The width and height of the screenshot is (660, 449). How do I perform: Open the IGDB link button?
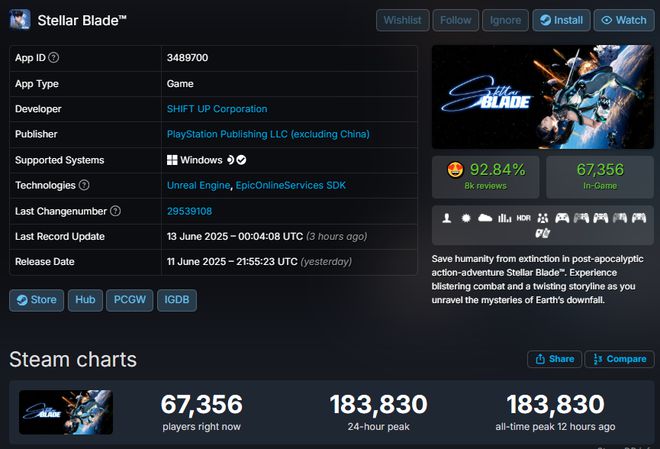point(177,300)
